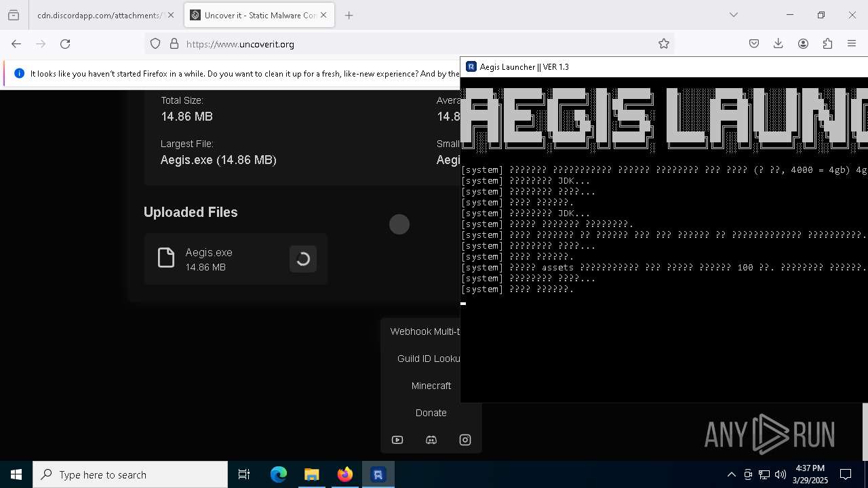Click the Uploaded Files heading

(191, 212)
